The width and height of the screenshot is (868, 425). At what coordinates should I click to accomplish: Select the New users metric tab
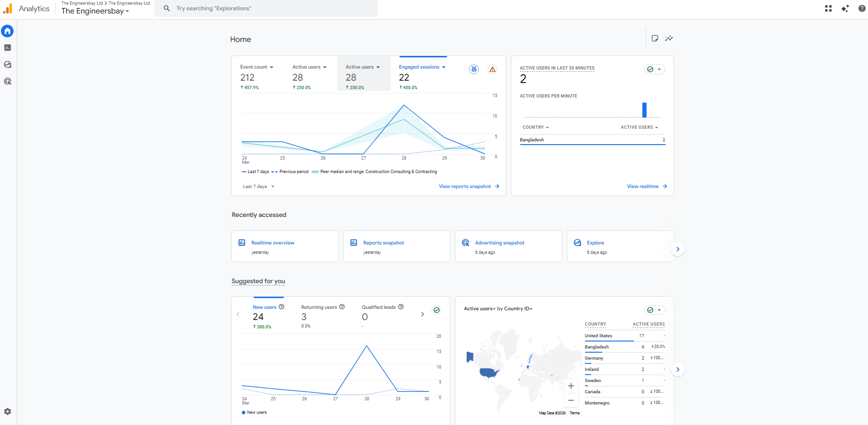pos(264,307)
